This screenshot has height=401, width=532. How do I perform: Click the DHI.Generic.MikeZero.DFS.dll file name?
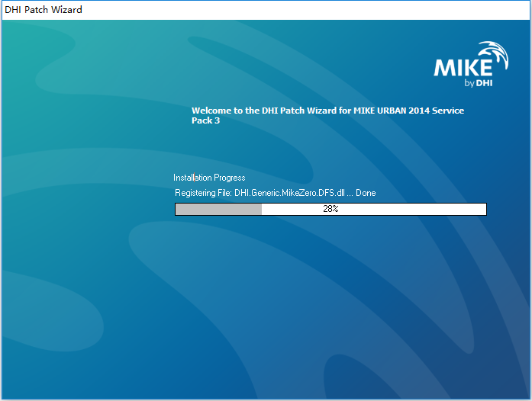[x=289, y=193]
